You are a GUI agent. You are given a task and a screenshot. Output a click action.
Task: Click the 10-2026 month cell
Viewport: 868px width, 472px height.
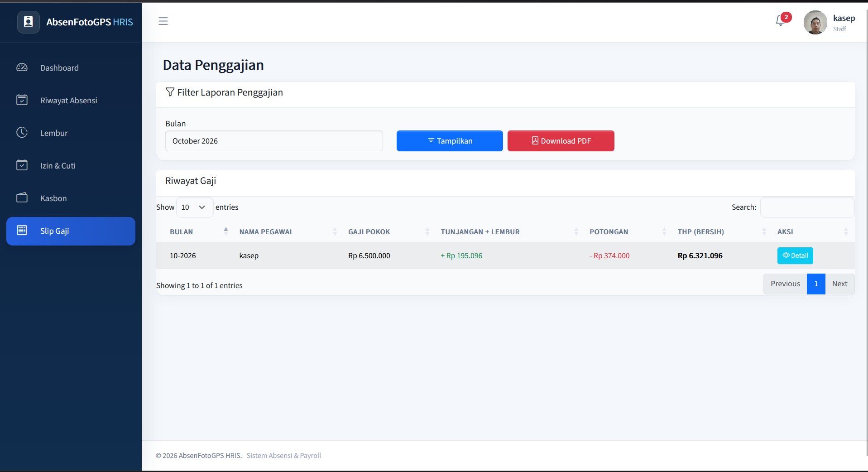[x=183, y=255]
